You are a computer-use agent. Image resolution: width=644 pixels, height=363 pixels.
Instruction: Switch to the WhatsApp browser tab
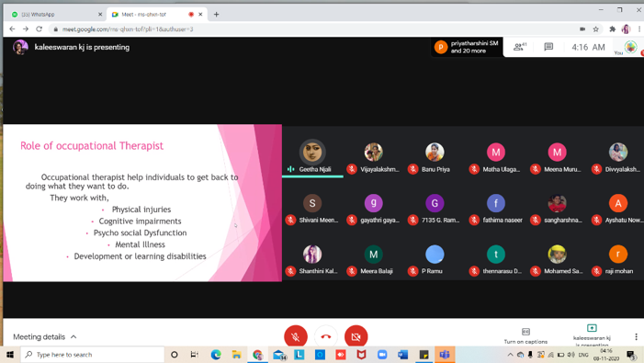(x=56, y=15)
